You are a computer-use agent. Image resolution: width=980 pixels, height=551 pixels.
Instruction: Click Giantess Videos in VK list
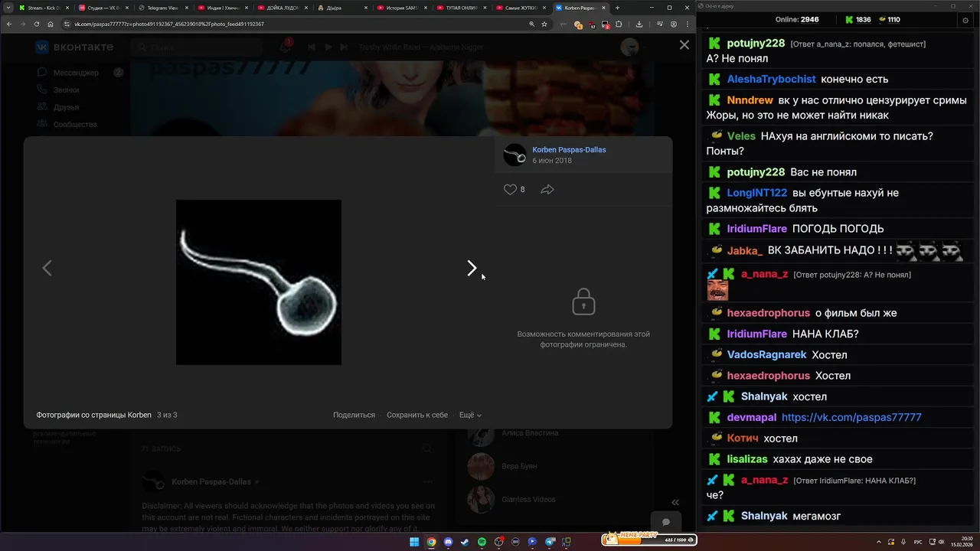click(x=528, y=499)
